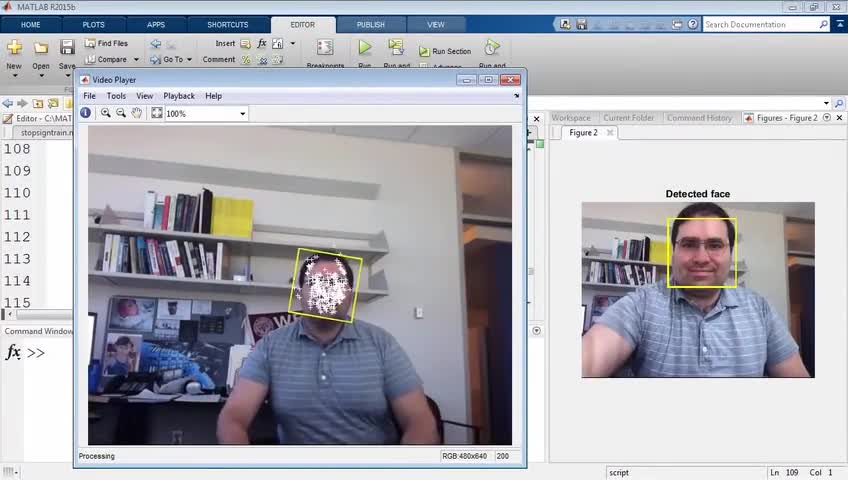The height and width of the screenshot is (480, 848).
Task: Open the Go To dropdown arrow
Action: [x=189, y=59]
